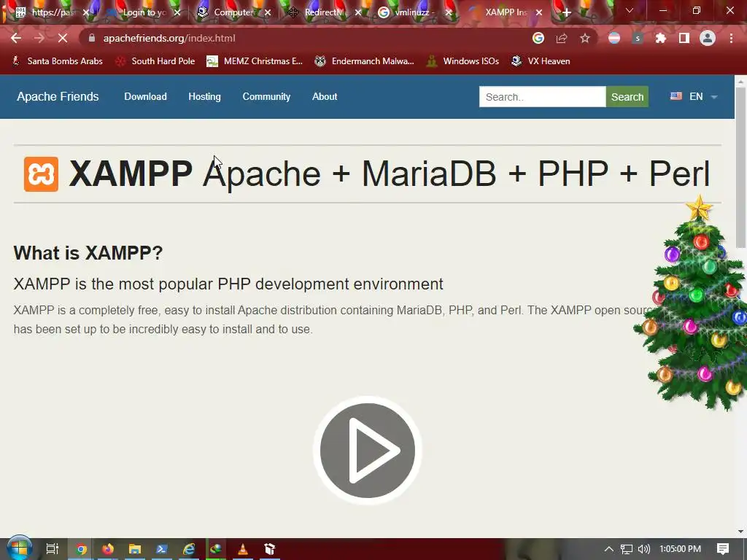Screen dimensions: 747x560
Task: Switch to the 'Login to yo' tab
Action: tap(144, 12)
